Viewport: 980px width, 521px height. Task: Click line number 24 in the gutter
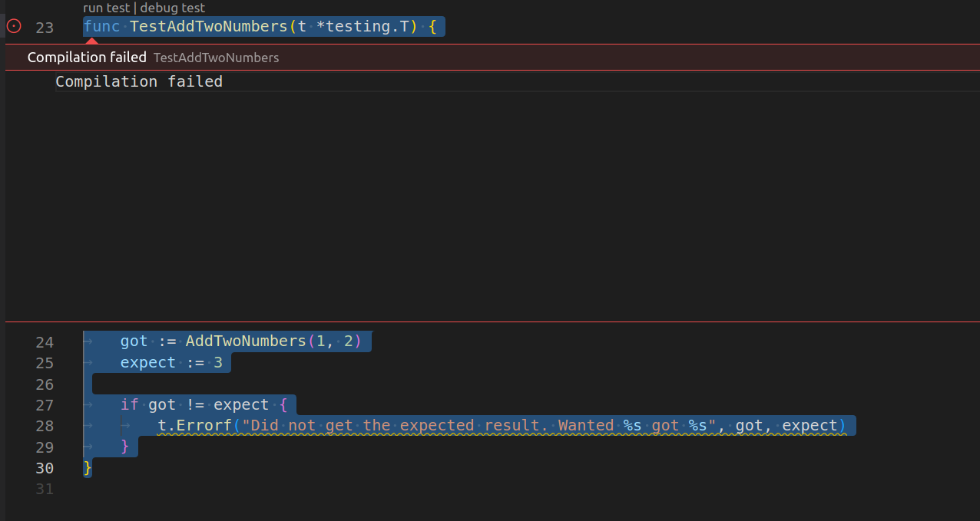tap(45, 342)
